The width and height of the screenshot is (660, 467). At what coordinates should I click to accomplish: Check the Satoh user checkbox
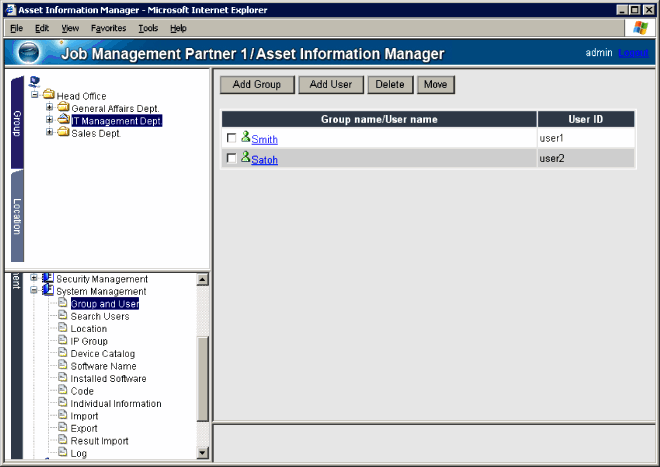pos(232,159)
